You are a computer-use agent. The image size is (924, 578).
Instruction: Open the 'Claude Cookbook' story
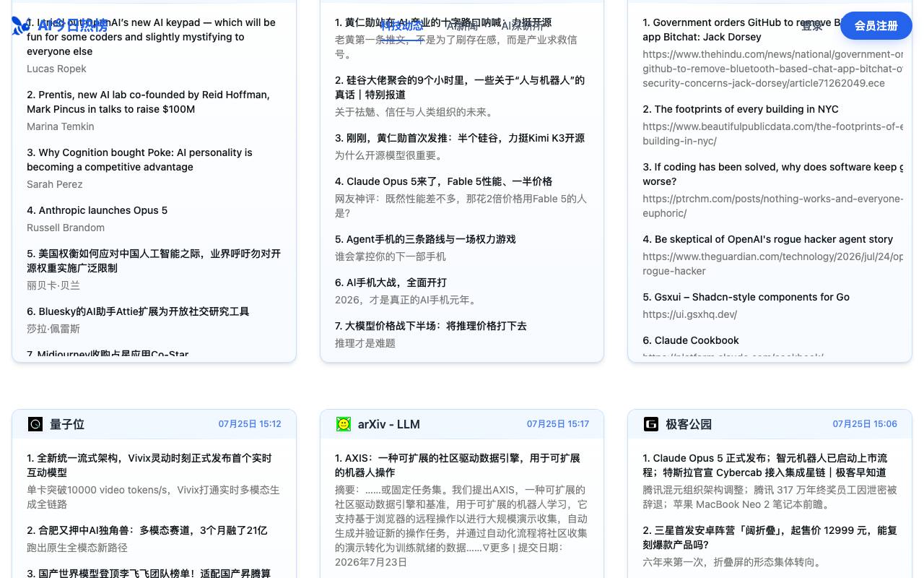coord(691,340)
